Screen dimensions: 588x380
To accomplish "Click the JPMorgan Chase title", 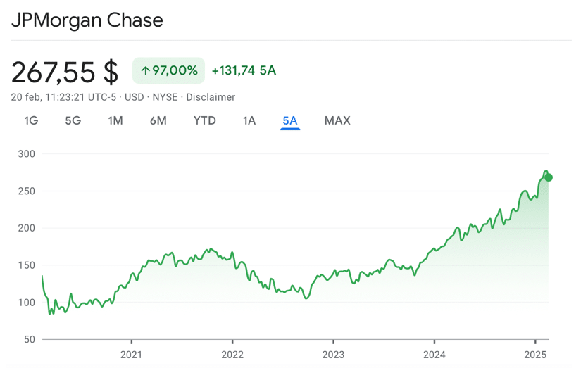I will point(87,20).
